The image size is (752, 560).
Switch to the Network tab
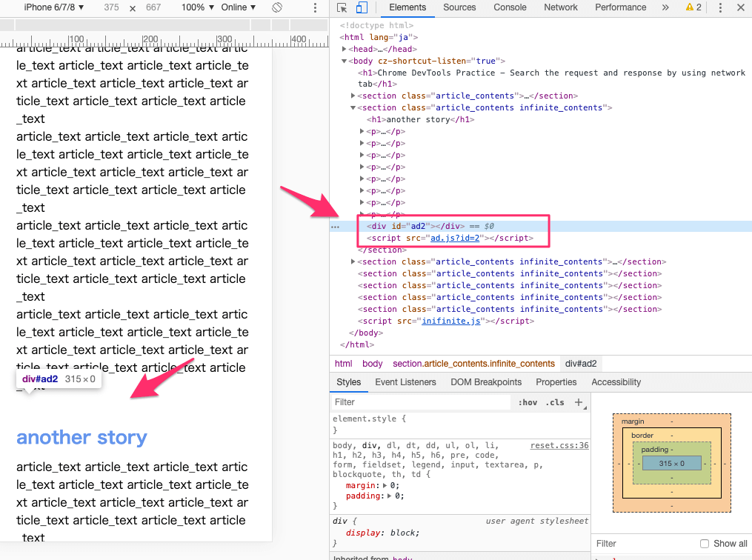(560, 7)
